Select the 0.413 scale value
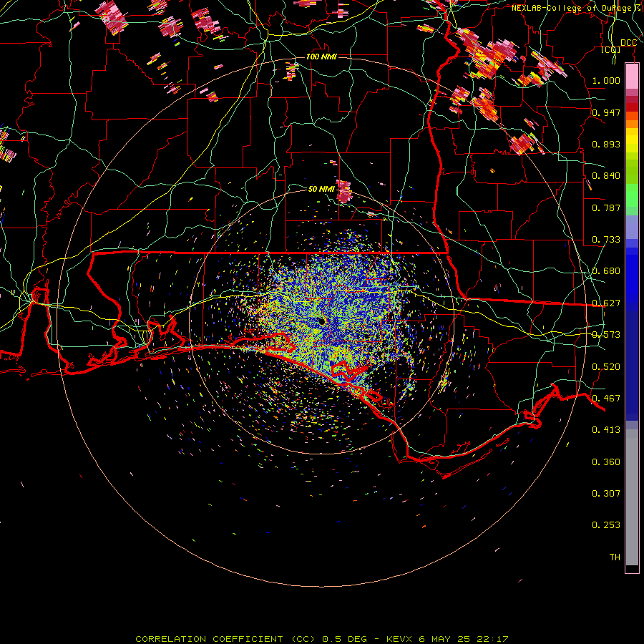The image size is (644, 644). tap(606, 430)
